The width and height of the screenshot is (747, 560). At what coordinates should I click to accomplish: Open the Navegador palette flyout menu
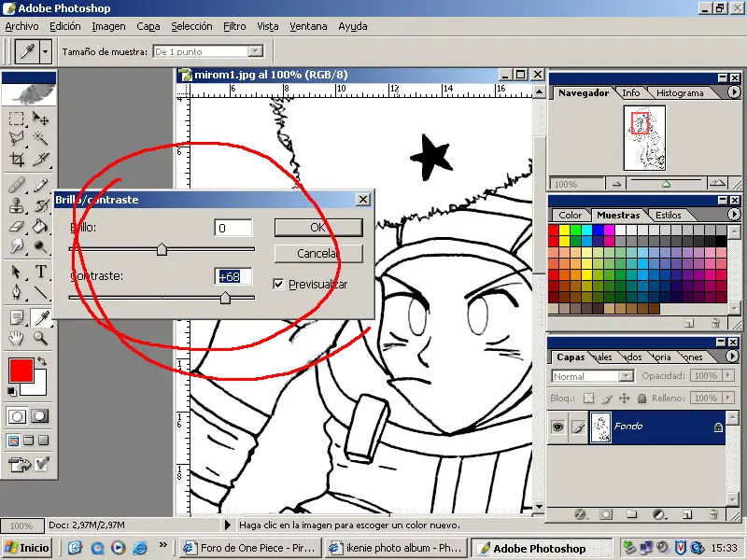pos(734,91)
